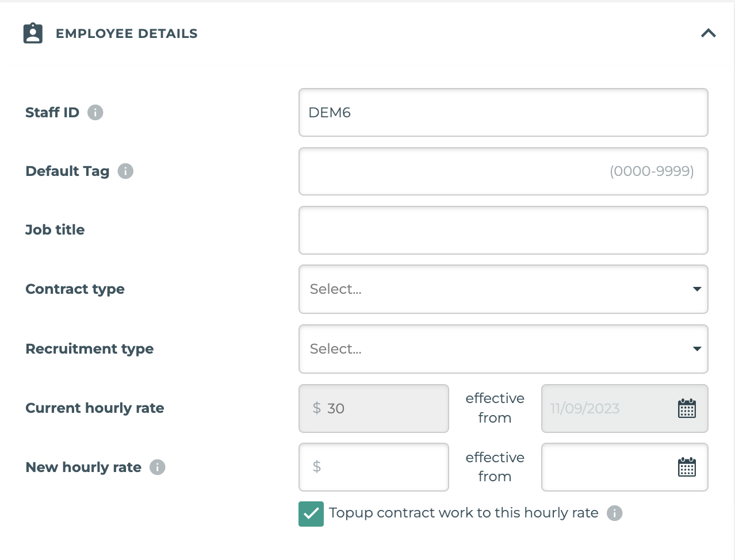This screenshot has height=560, width=735.
Task: Focus the Default Tag input field
Action: click(503, 171)
